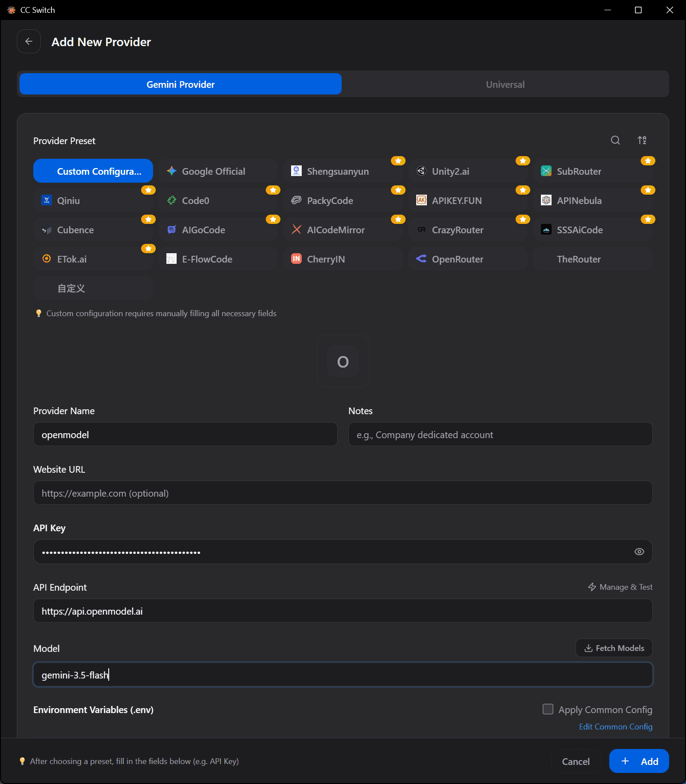
Task: Pick the Code0 preset
Action: pyautogui.click(x=218, y=200)
